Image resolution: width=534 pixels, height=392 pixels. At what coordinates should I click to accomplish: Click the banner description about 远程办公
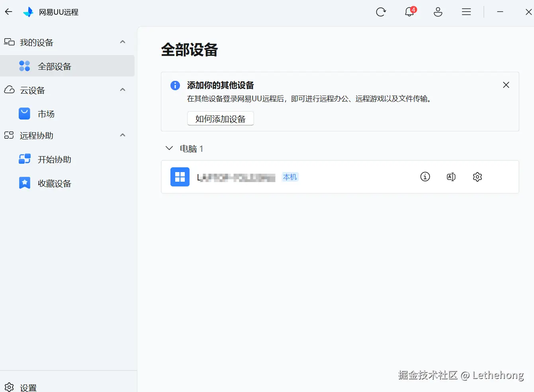[310, 99]
